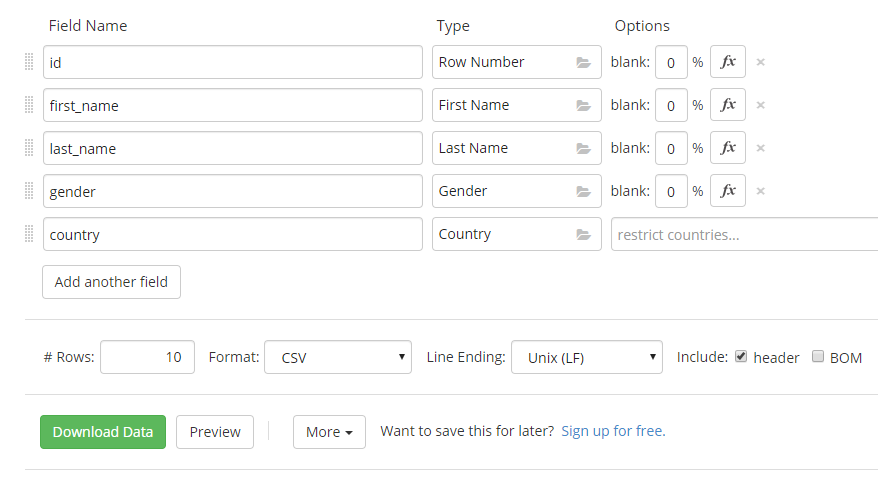Open type chooser folder icon for Gender
Screen dimensions: 878x479
click(x=583, y=191)
